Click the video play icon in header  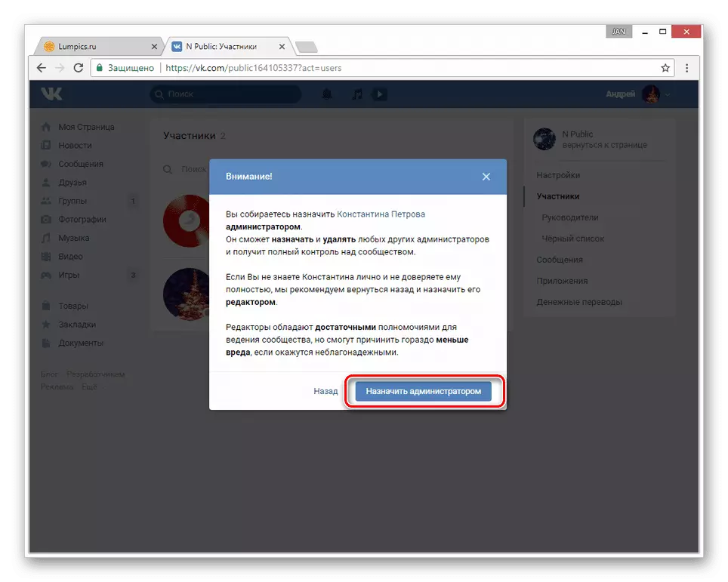coord(380,94)
